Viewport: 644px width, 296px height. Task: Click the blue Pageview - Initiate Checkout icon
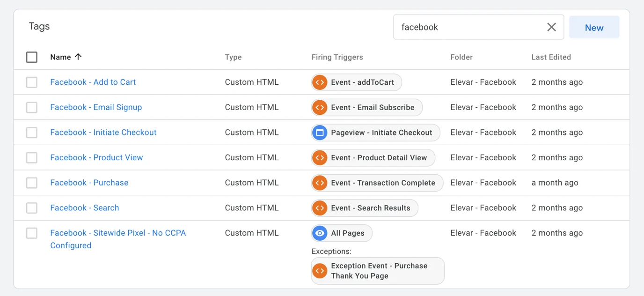click(320, 133)
